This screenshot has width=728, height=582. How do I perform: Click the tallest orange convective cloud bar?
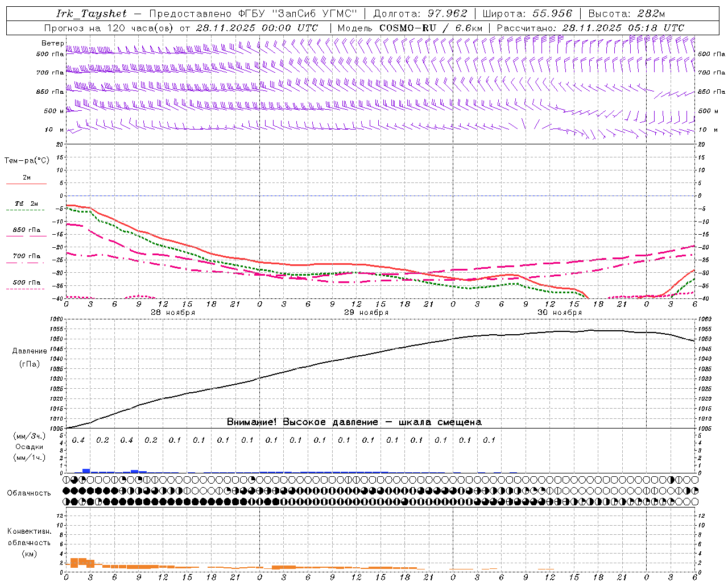coord(82,562)
